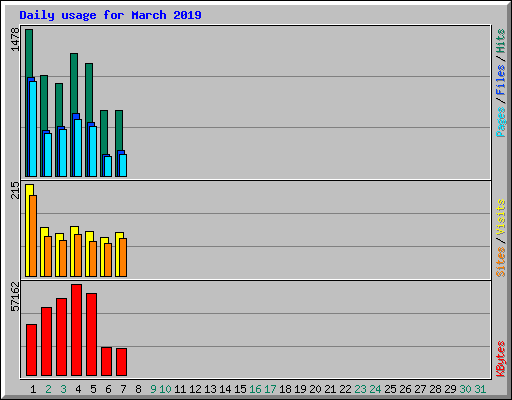The height and width of the screenshot is (400, 512).
Task: Click the orange Sites bar for day 6
Action: coord(108,260)
